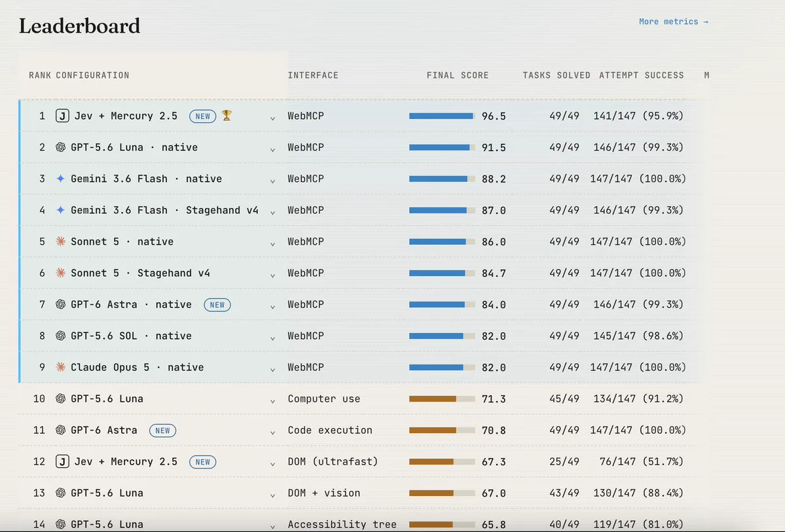Click the OpenAI logo in rank 13 DOM + vision row
The height and width of the screenshot is (532, 785).
coord(61,493)
